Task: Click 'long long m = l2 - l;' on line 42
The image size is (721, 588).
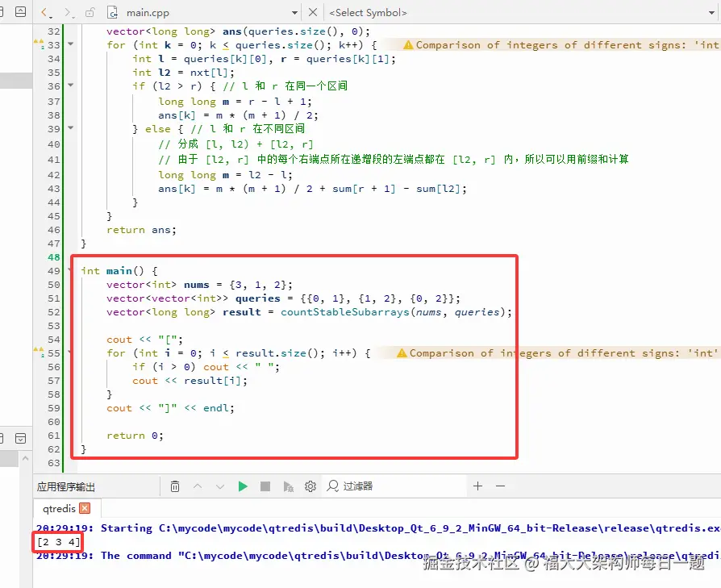Action: pos(225,175)
